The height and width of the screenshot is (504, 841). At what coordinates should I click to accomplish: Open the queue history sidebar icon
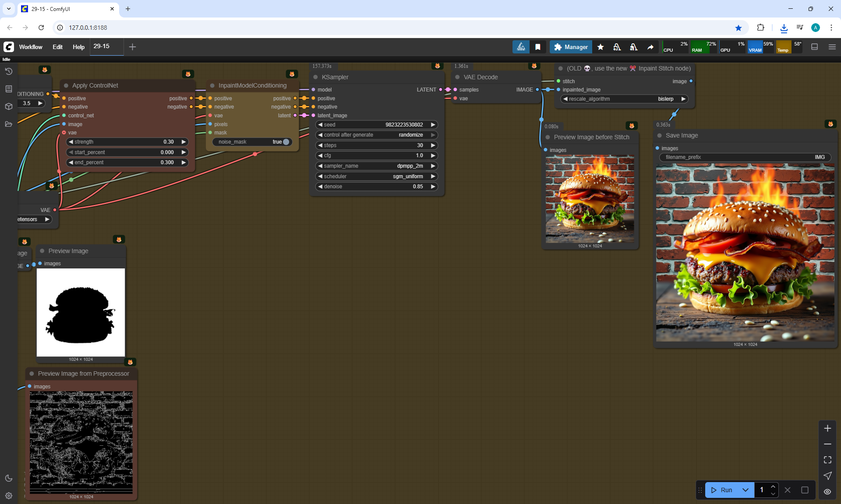tap(9, 71)
